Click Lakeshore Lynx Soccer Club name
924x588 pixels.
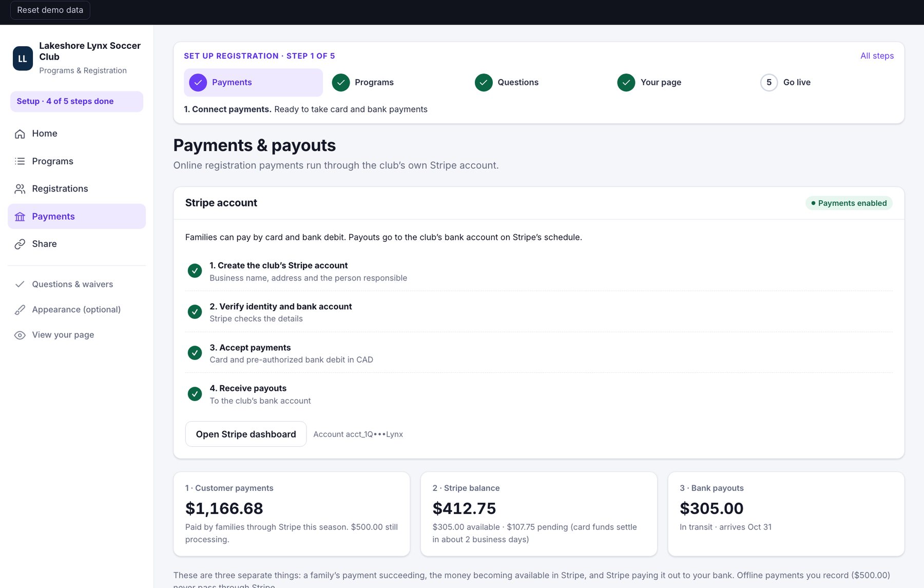pos(90,51)
